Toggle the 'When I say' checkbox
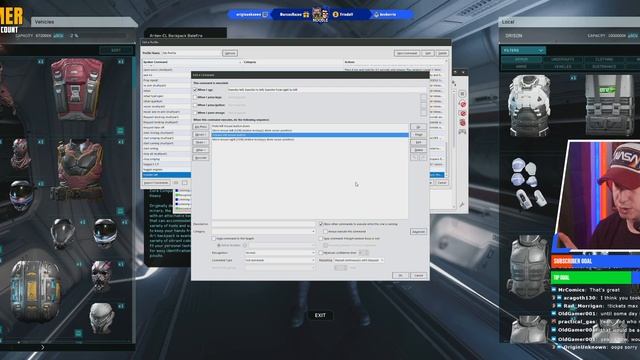 (195, 90)
